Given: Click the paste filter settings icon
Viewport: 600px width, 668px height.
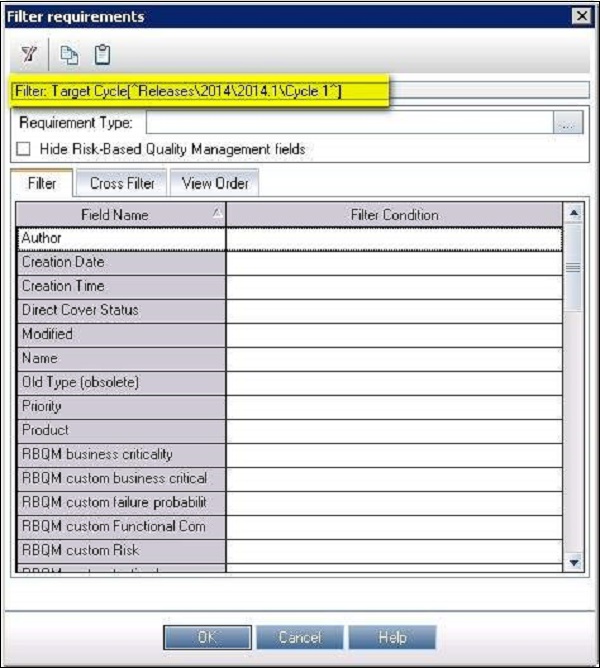Looking at the screenshot, I should 101,53.
